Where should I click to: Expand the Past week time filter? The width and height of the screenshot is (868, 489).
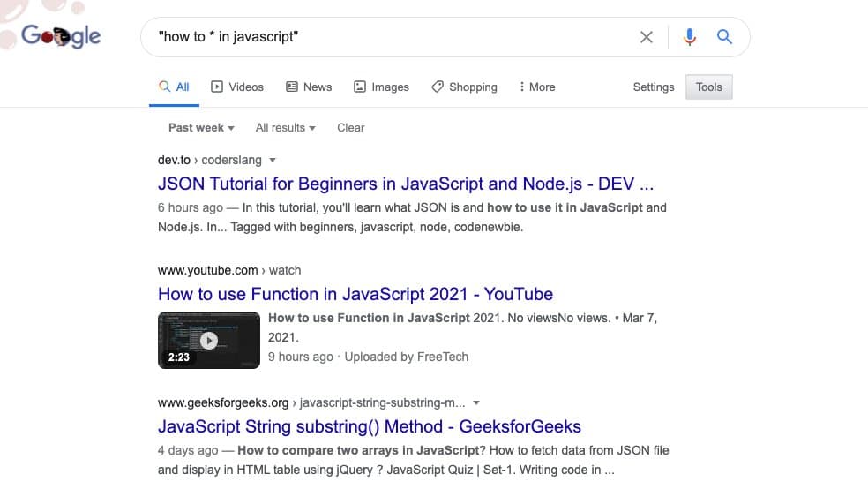201,127
